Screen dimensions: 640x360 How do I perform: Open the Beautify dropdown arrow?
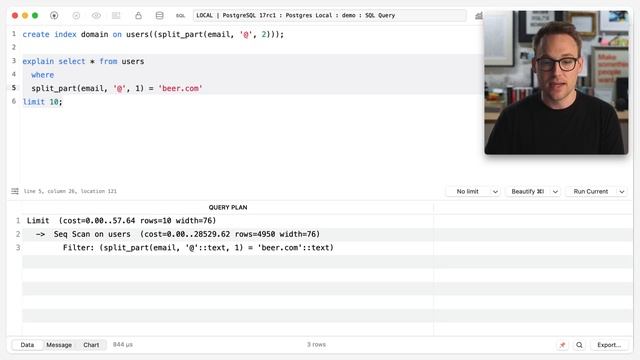555,191
